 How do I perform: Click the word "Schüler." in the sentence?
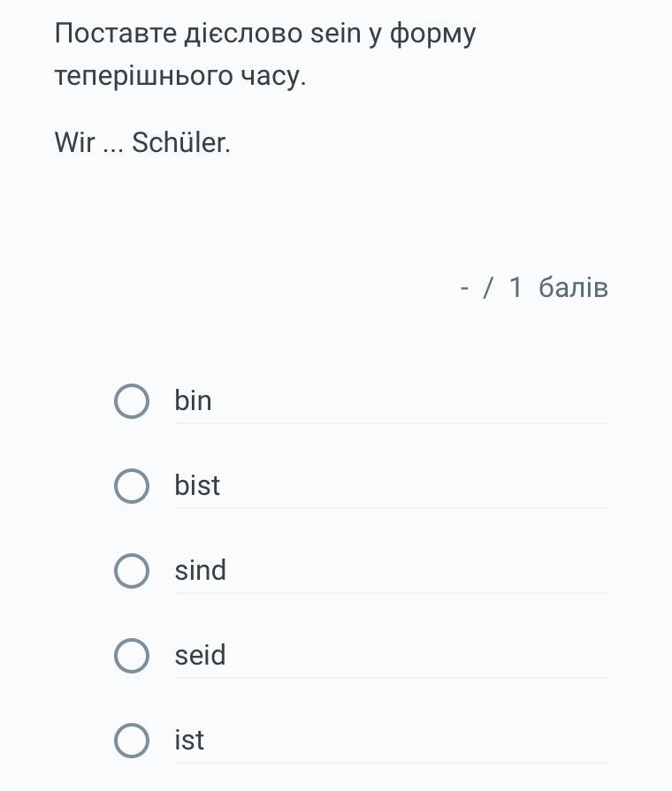coord(181,142)
